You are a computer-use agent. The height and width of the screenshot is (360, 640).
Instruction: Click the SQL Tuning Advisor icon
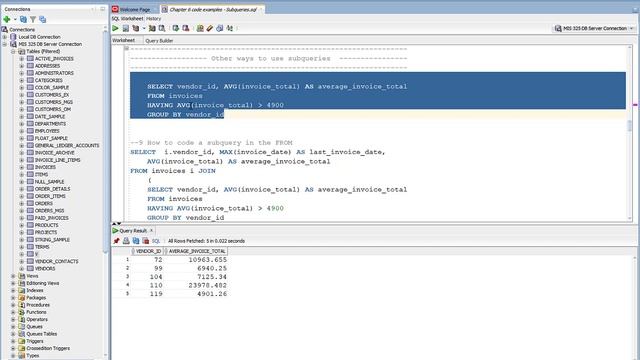(x=162, y=28)
